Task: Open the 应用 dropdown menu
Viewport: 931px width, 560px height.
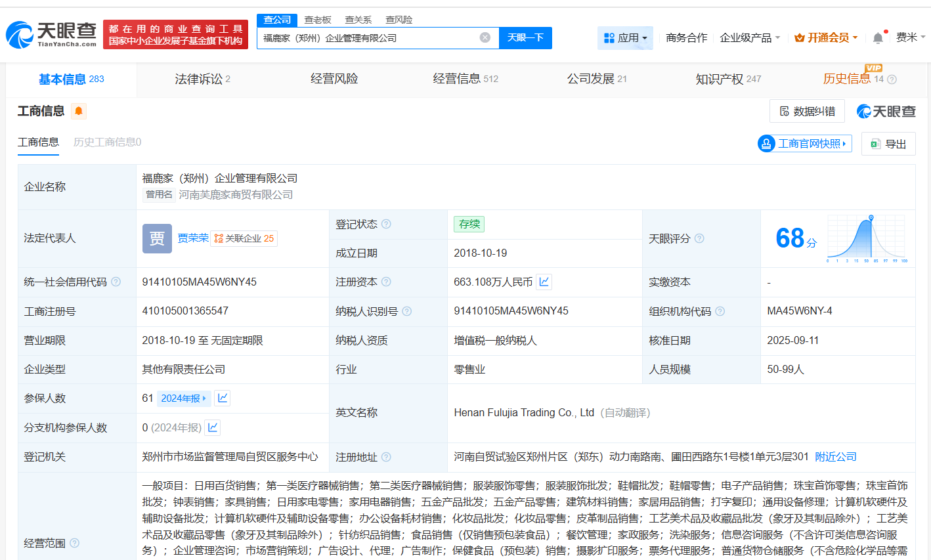Action: 625,37
